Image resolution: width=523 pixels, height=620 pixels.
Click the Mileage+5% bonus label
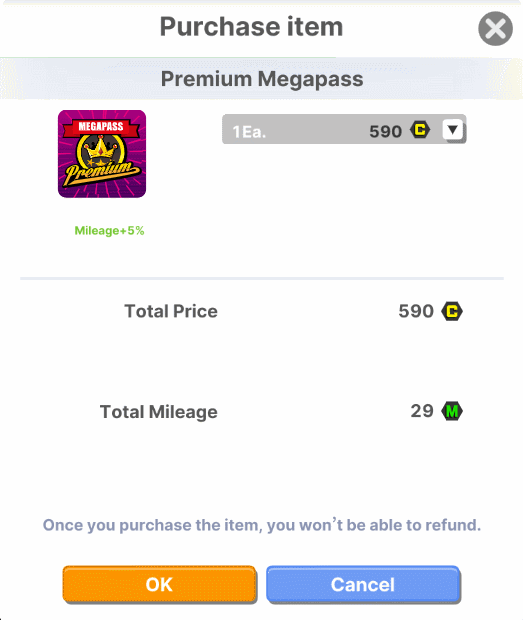pos(110,231)
